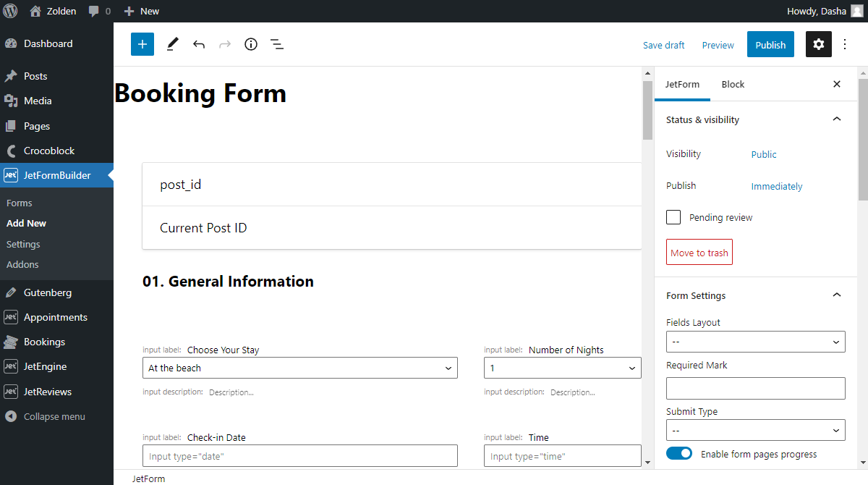The image size is (868, 485).
Task: Open comments via speech bubble icon
Action: (x=94, y=11)
